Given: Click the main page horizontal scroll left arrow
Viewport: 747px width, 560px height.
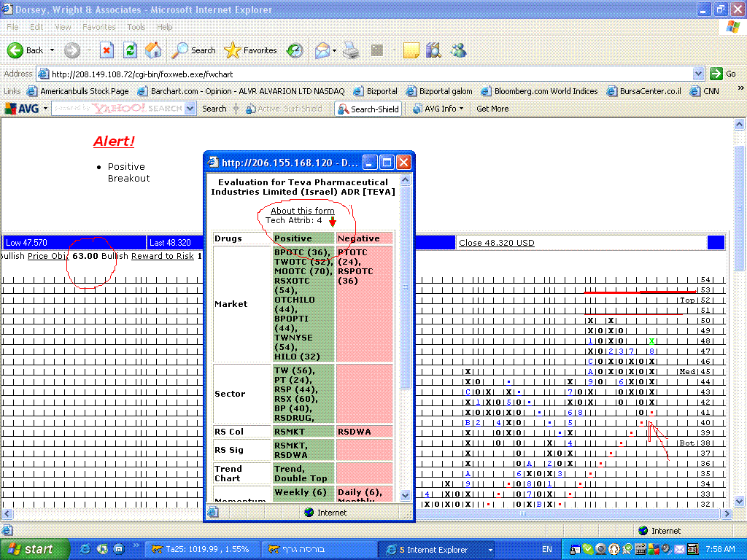Looking at the screenshot, I should [x=7, y=514].
